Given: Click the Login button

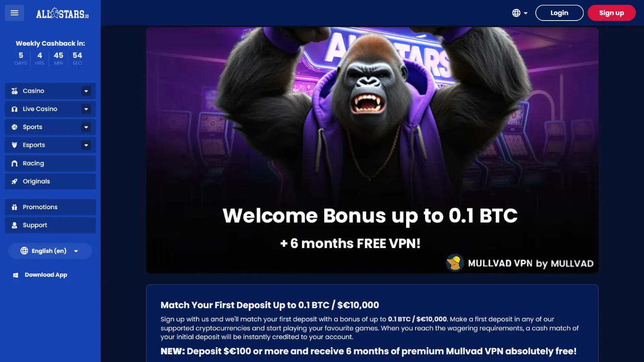Looking at the screenshot, I should [559, 13].
